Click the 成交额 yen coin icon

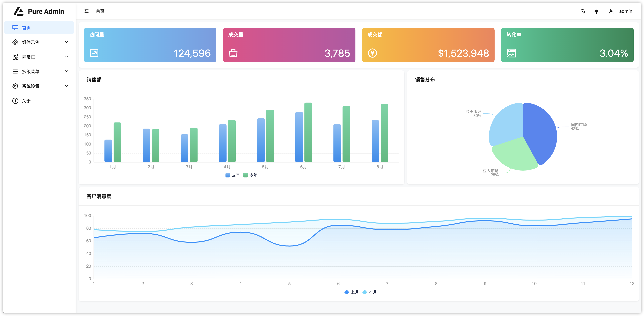point(372,53)
